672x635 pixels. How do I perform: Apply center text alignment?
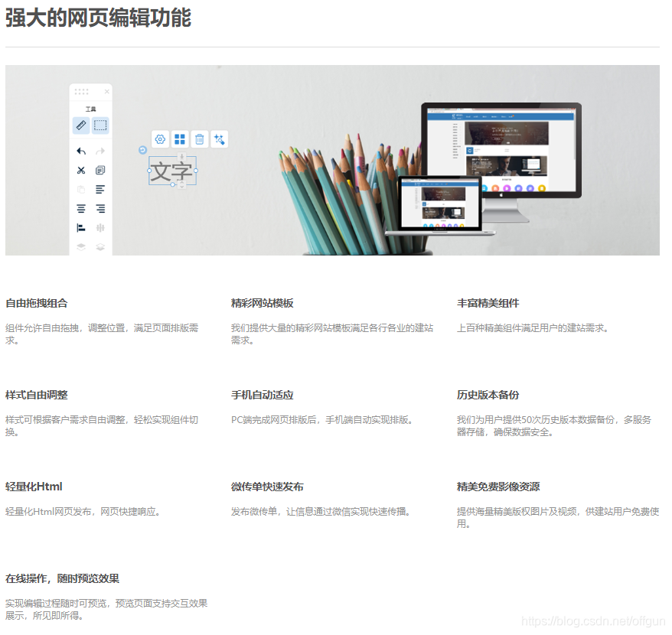[80, 207]
